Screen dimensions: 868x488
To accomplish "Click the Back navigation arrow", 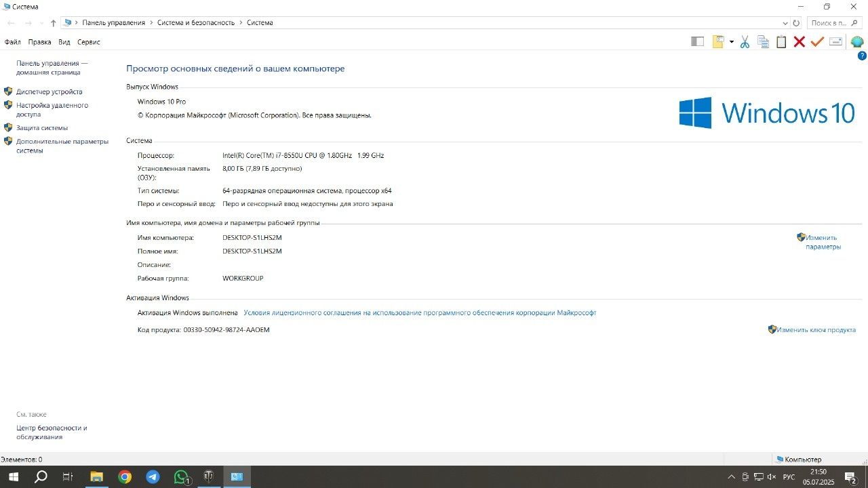I will [x=12, y=23].
